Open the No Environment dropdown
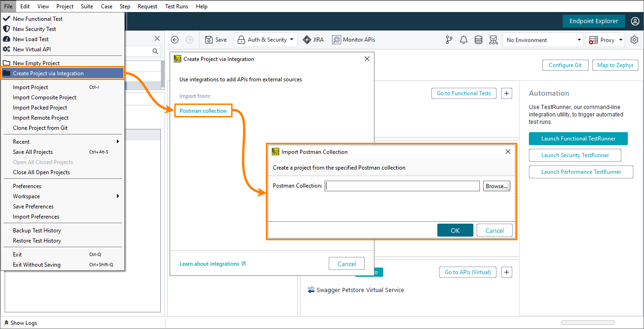 [x=543, y=40]
